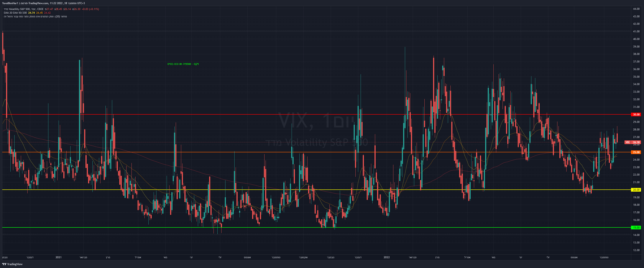Screen dimensions: 644x268
Task: Click the low price value 26.14 in legend
Action: tap(67, 9)
